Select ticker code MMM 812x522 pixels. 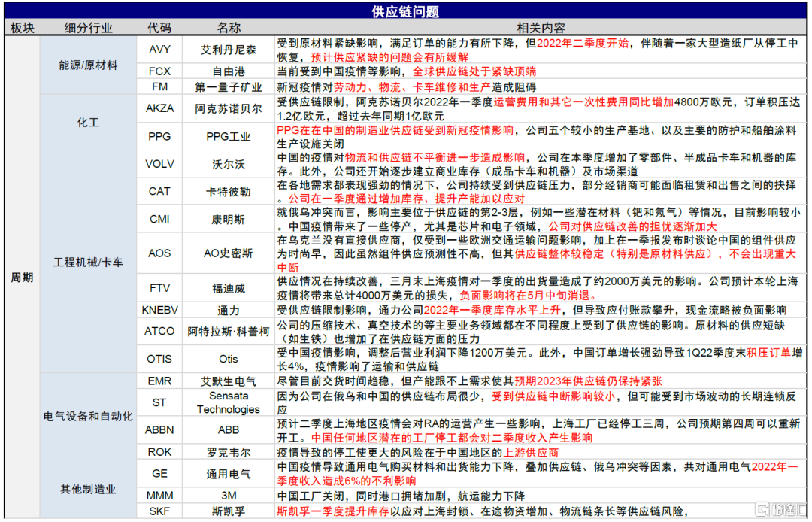159,496
